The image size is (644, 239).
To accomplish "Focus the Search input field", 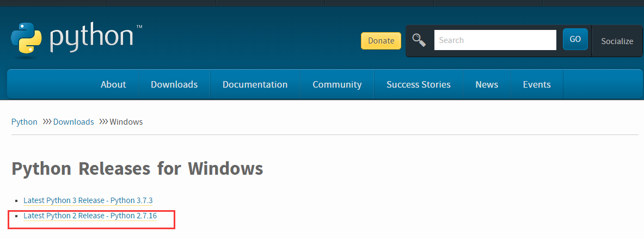I will tap(495, 40).
